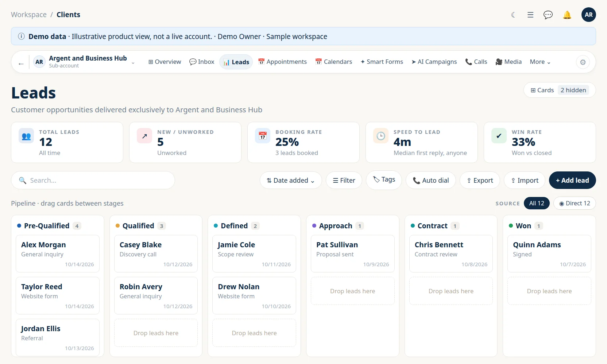Click the info icon in demo banner
Image resolution: width=607 pixels, height=364 pixels.
22,36
